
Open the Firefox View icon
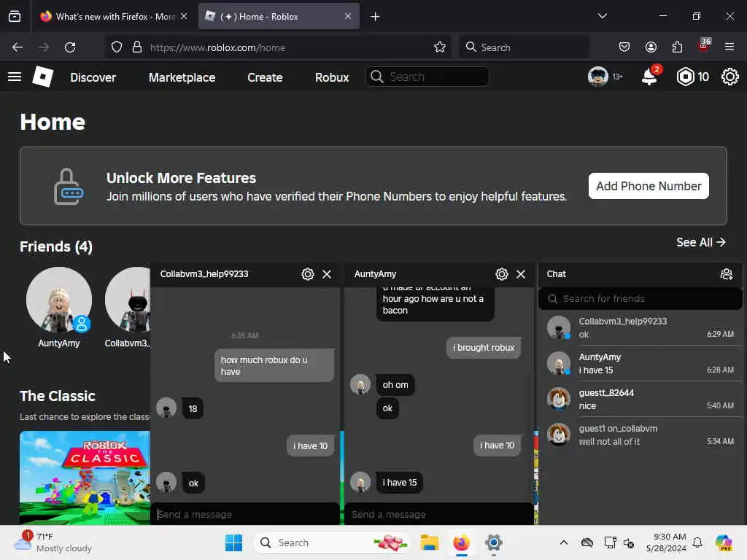15,17
